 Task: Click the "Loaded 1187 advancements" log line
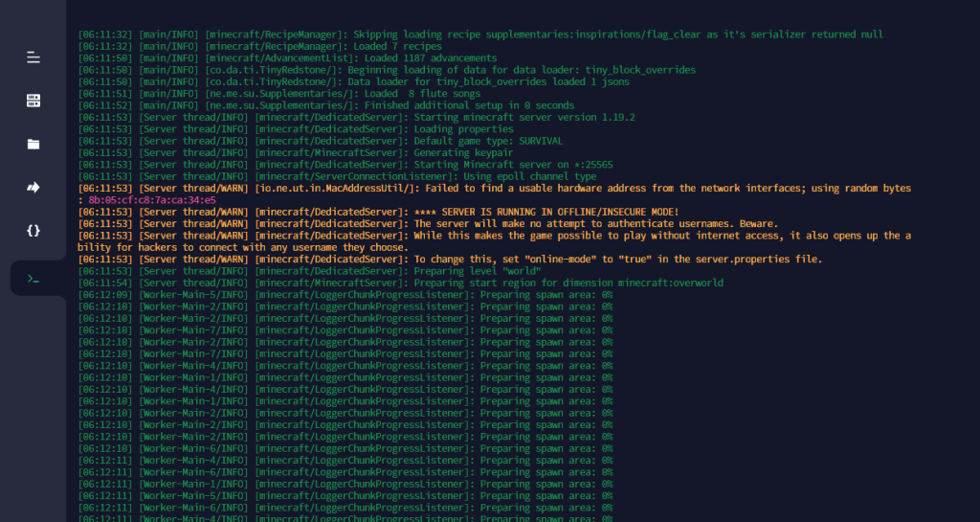pyautogui.click(x=287, y=58)
